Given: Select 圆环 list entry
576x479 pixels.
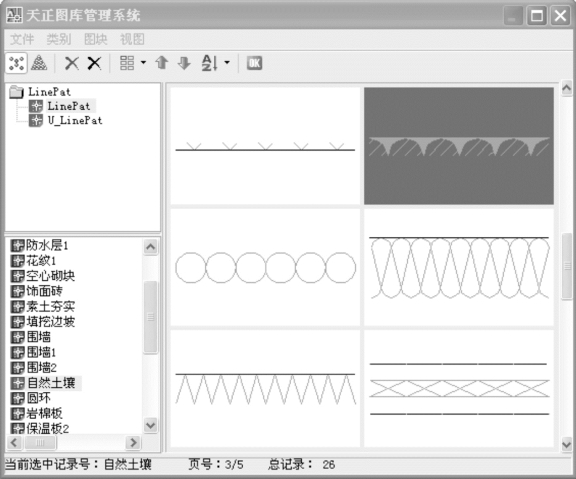Looking at the screenshot, I should (39, 398).
